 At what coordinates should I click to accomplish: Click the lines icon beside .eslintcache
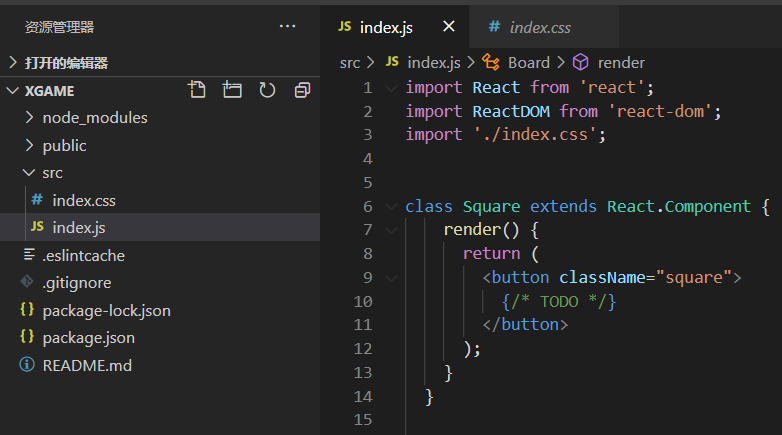click(29, 254)
